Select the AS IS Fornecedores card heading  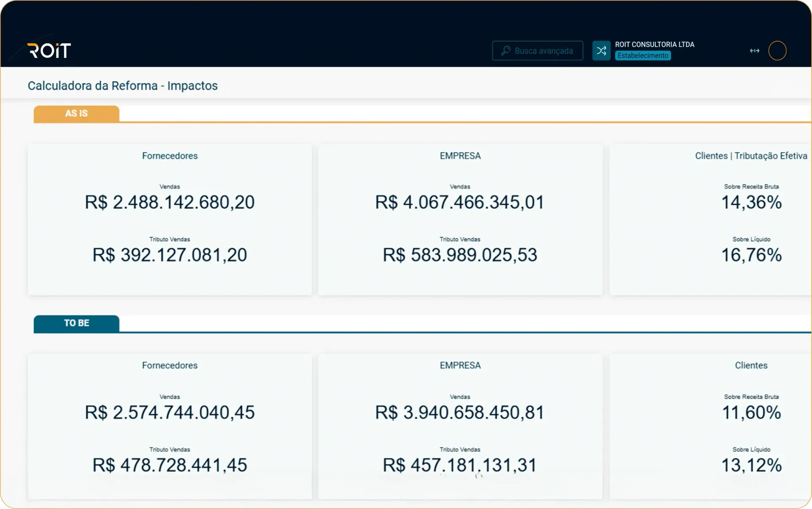[170, 156]
